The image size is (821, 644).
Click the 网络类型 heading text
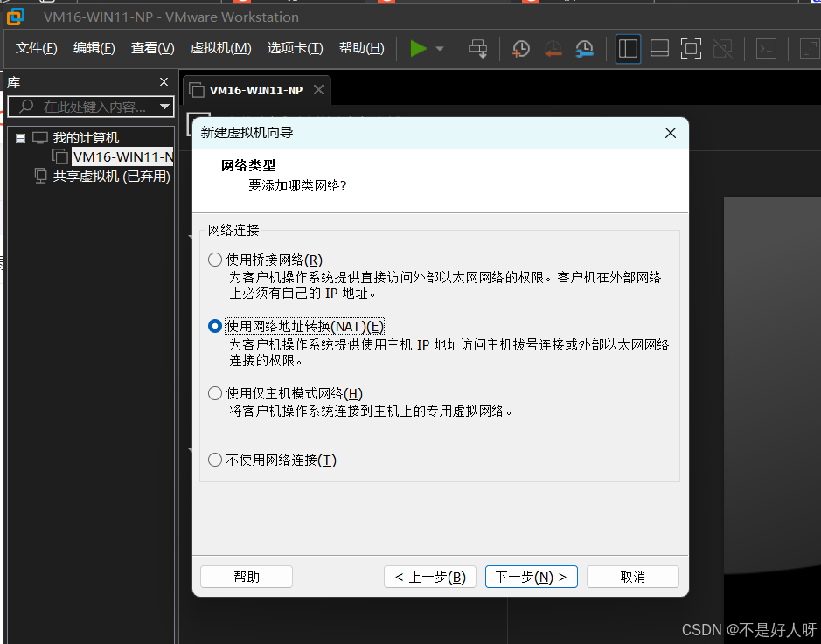point(248,165)
